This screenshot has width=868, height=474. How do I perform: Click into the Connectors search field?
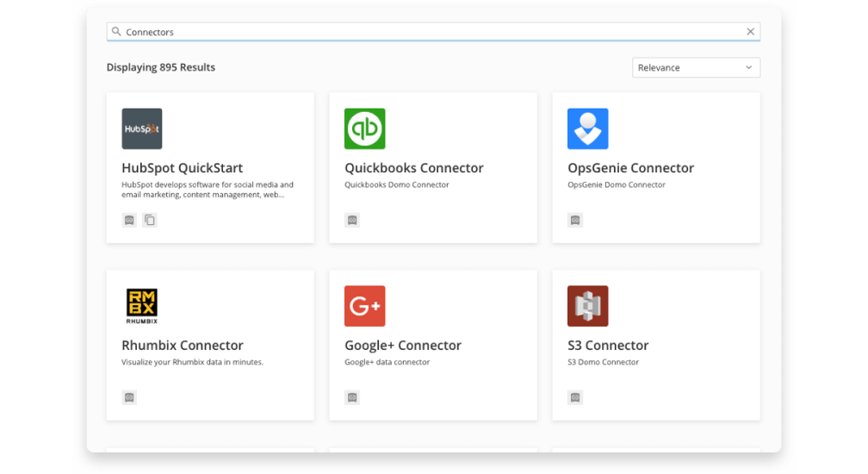click(x=433, y=32)
